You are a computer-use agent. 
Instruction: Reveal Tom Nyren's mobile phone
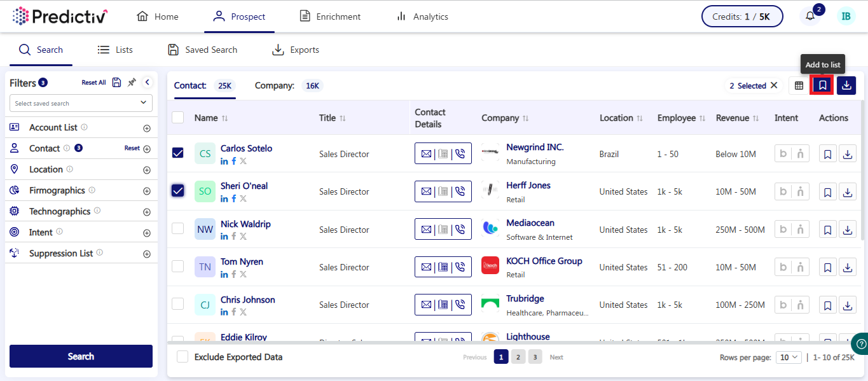pyautogui.click(x=460, y=267)
